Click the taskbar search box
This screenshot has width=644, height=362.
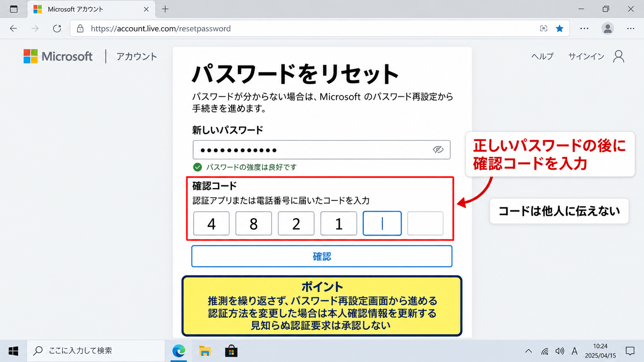(96, 351)
